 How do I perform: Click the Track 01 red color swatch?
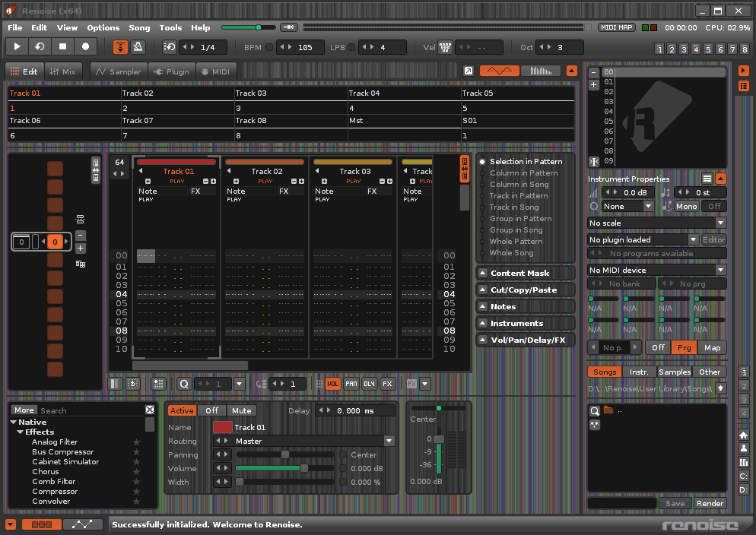222,427
